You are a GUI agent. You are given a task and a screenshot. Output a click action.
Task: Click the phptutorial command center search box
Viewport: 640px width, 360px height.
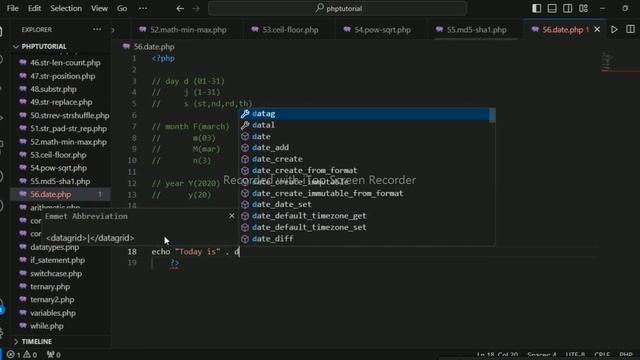338,8
